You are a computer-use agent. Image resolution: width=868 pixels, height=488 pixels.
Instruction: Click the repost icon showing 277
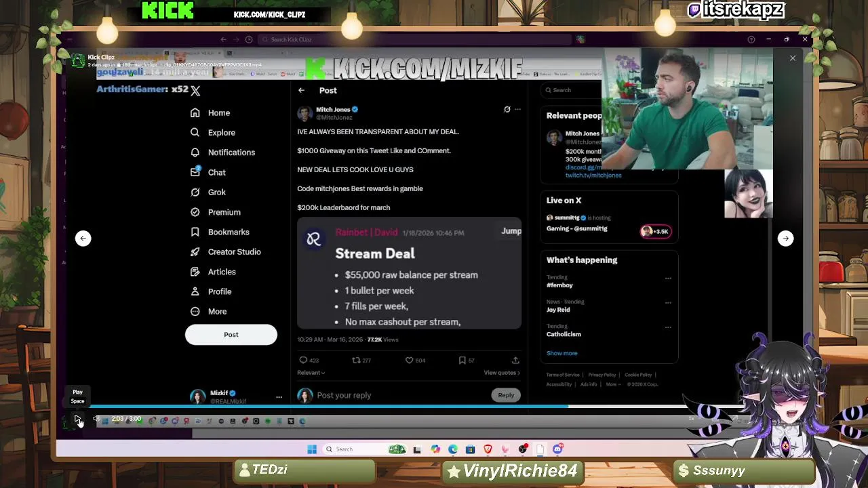[356, 361]
